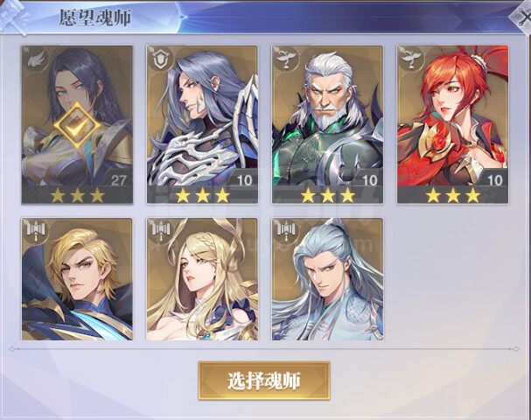This screenshot has height=420, width=531.
Task: Click the hammer emblem beside 愿望魂师 title
Action: point(15,18)
